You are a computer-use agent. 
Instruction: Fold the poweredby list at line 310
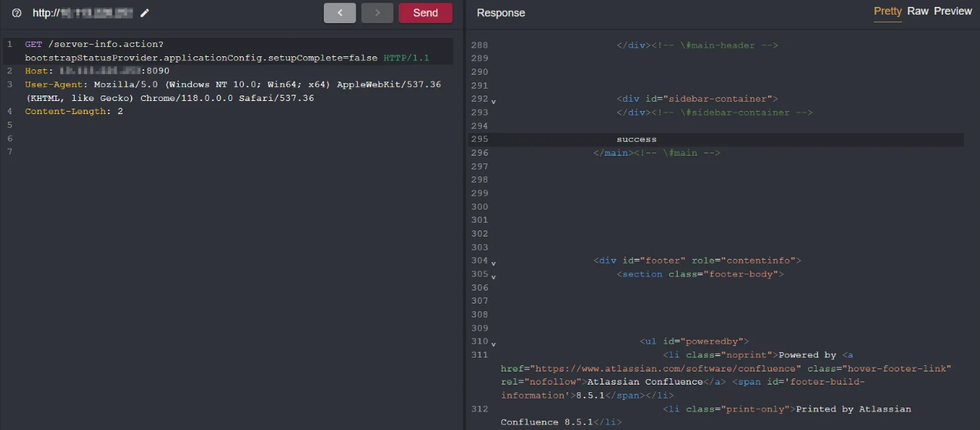coord(493,344)
